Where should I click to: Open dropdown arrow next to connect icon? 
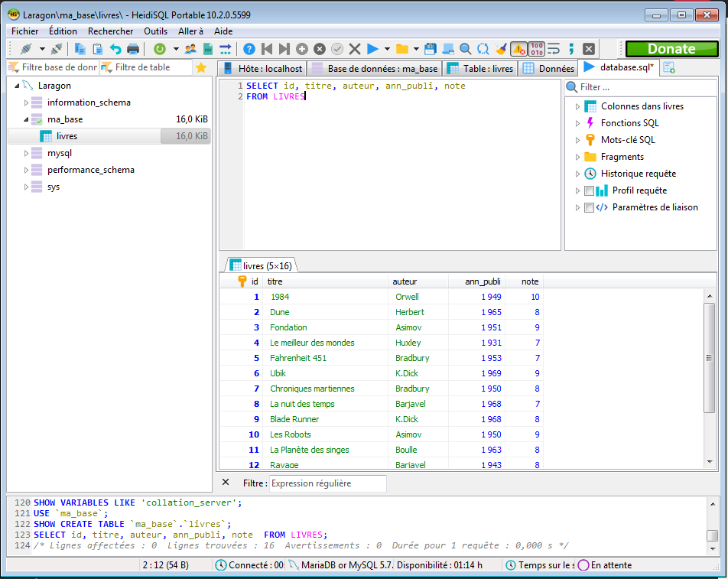click(42, 49)
